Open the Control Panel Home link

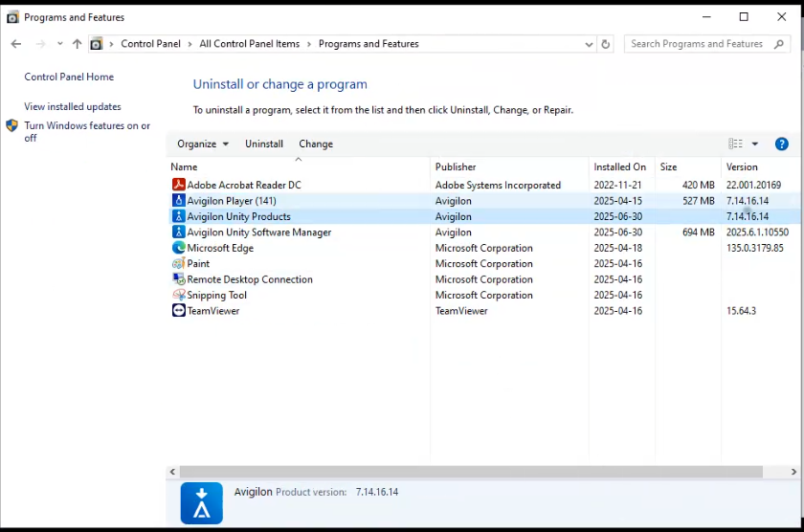[x=69, y=77]
